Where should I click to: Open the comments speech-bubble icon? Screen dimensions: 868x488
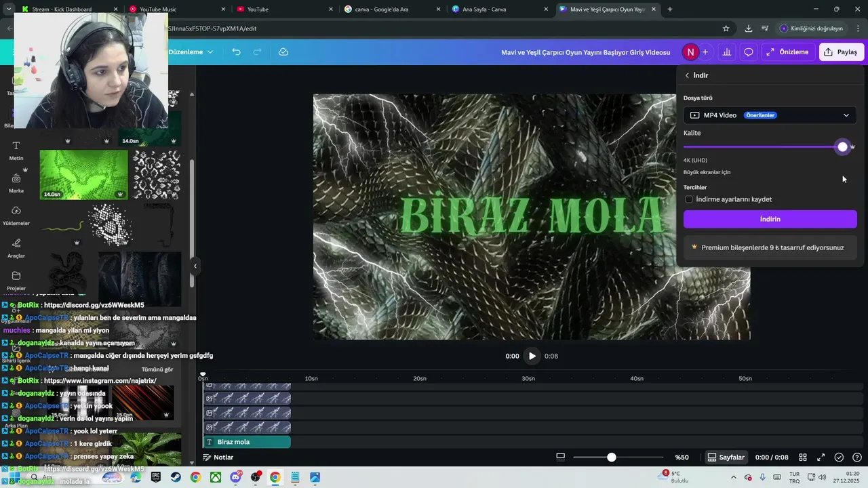[749, 52]
